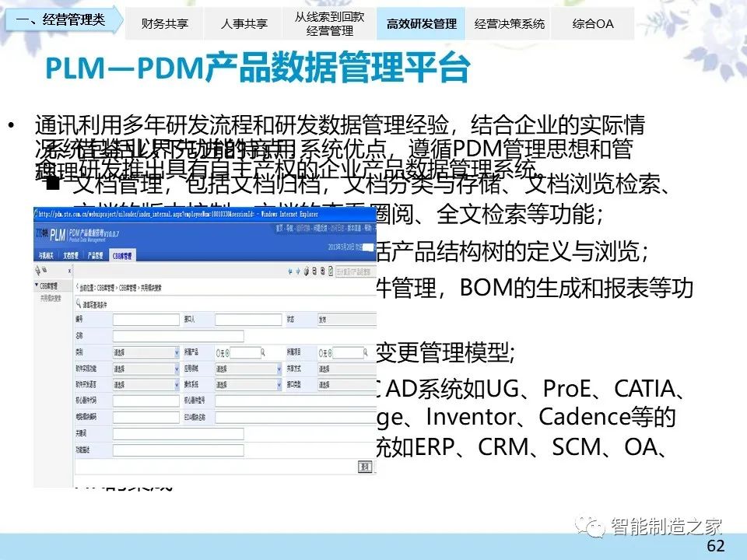Click the 编号 input field

coord(146,320)
